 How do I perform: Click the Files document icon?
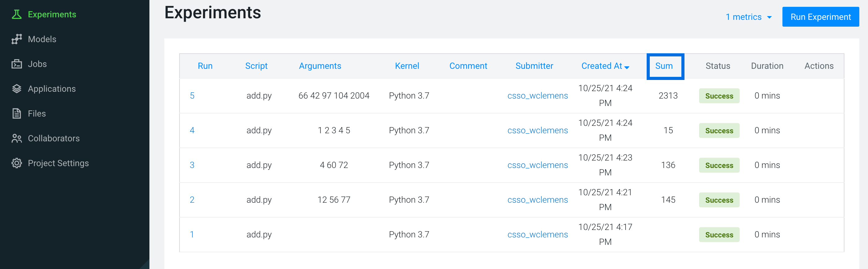point(16,113)
